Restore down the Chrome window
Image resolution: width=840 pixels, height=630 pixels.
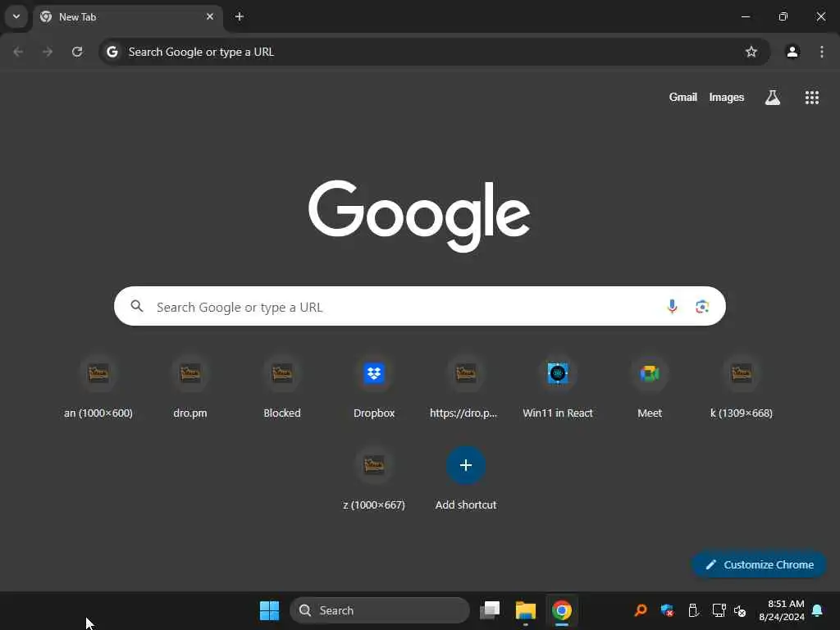pos(783,16)
